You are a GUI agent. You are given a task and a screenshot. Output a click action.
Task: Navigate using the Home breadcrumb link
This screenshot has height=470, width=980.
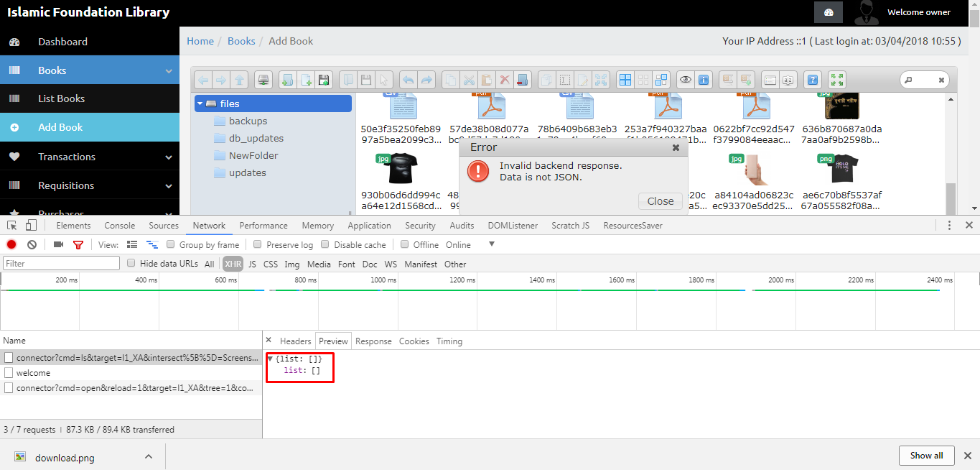point(200,41)
